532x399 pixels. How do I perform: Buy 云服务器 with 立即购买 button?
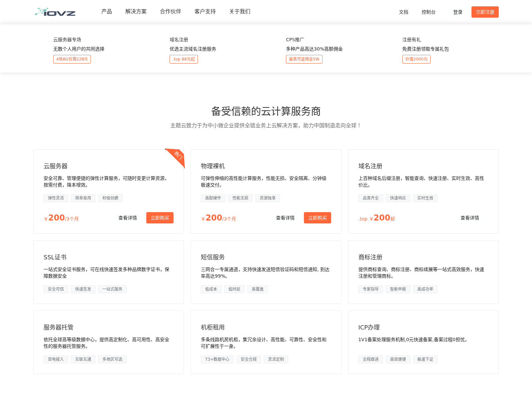[x=160, y=218]
